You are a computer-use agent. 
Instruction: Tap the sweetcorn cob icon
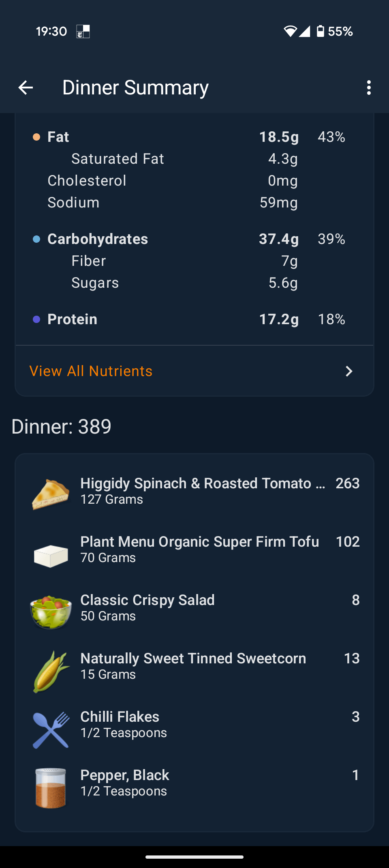[x=51, y=671]
